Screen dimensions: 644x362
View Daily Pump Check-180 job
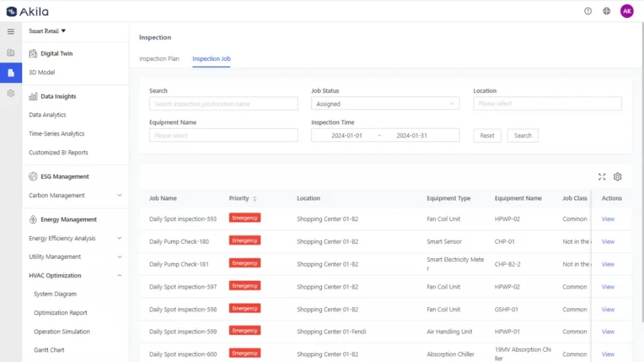point(608,242)
